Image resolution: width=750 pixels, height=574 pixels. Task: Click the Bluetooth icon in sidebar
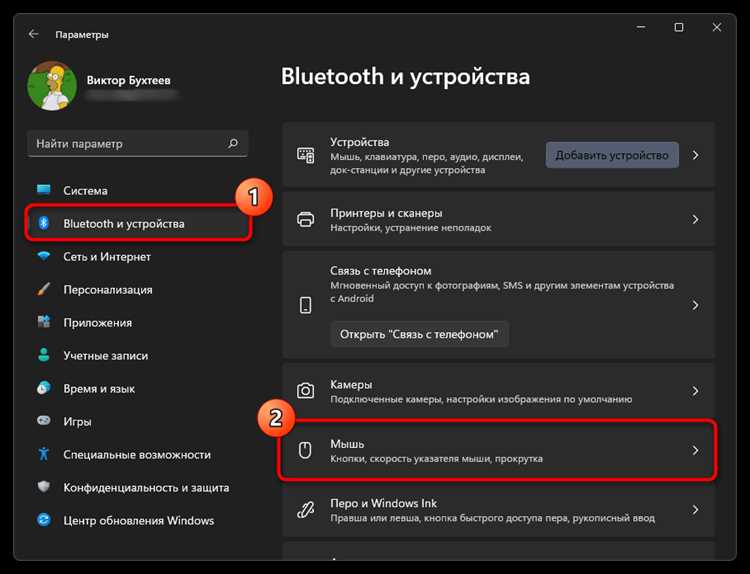pyautogui.click(x=44, y=223)
